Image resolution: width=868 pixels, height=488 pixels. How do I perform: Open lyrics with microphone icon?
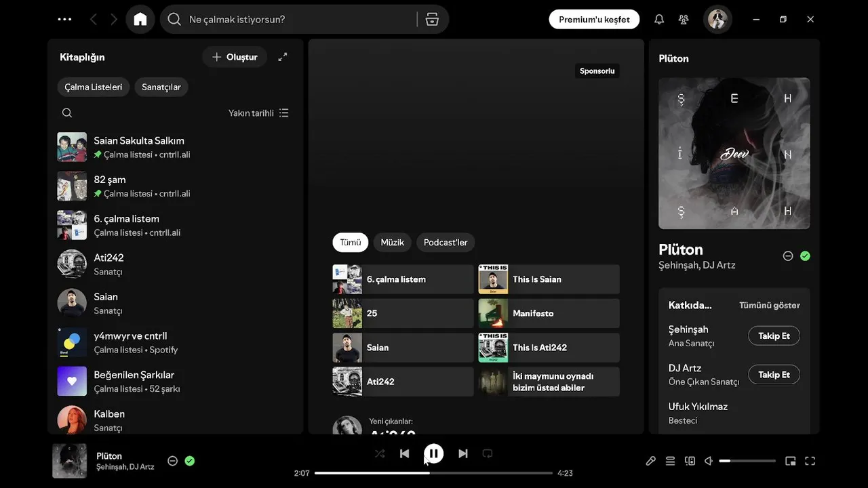pyautogui.click(x=650, y=461)
